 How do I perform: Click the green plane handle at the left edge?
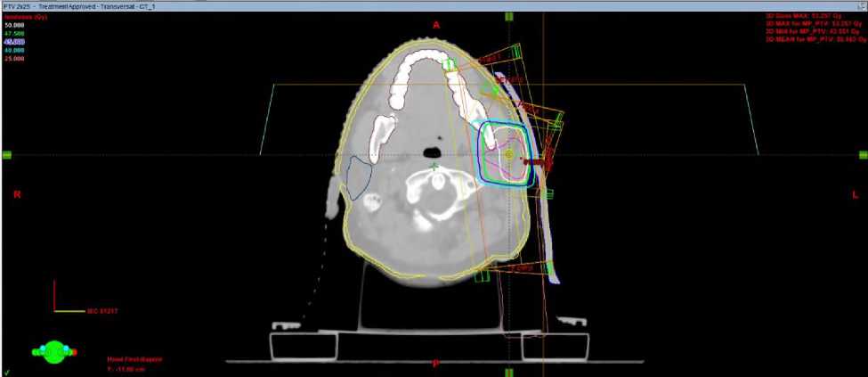[6, 155]
